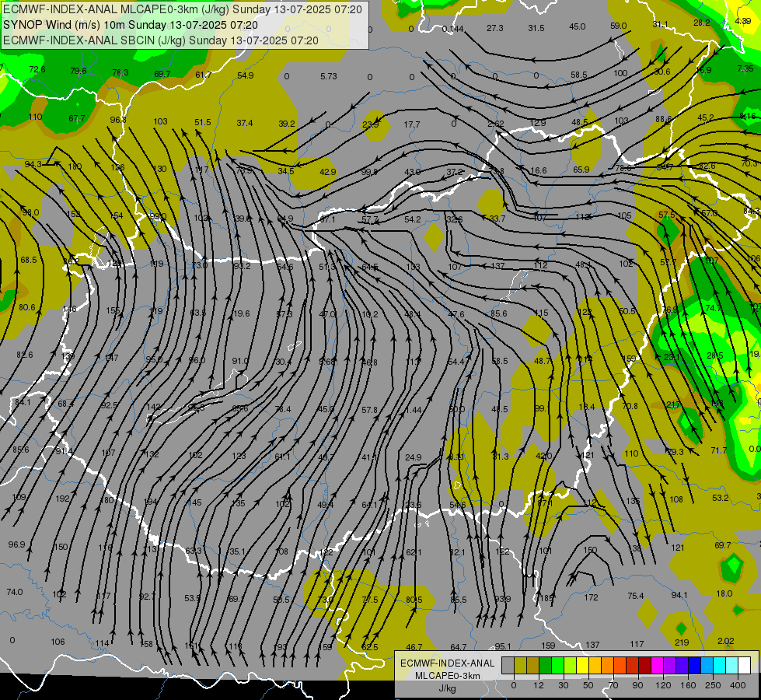
Task: Click the 75.4 value on the map
Action: pyautogui.click(x=635, y=596)
